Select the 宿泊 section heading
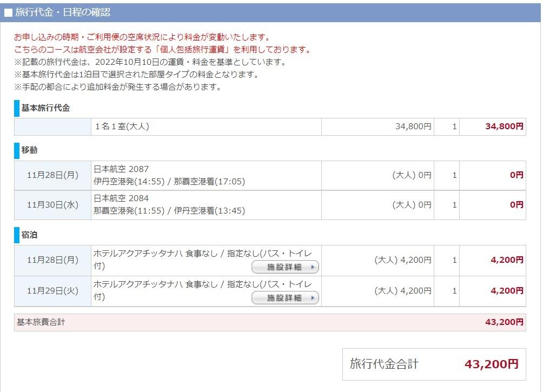The height and width of the screenshot is (392, 543). (x=29, y=235)
